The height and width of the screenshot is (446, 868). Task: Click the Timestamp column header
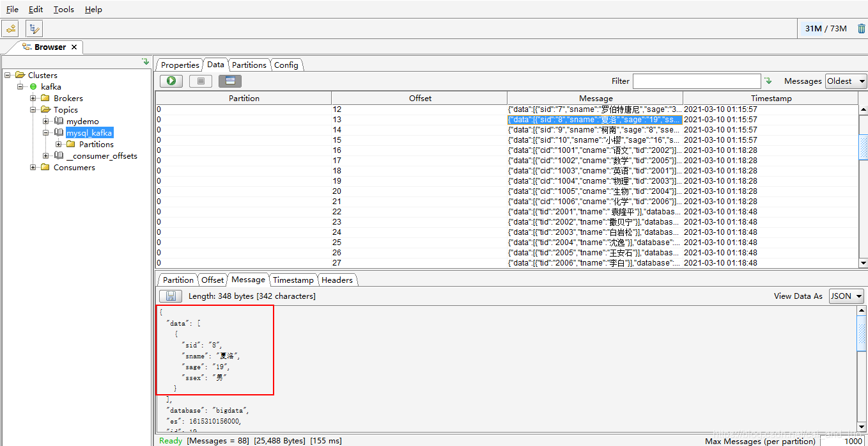771,99
